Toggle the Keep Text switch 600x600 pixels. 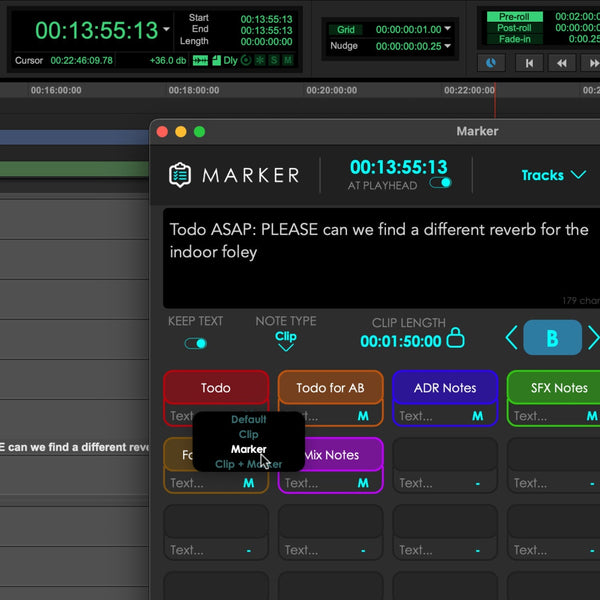click(x=196, y=343)
